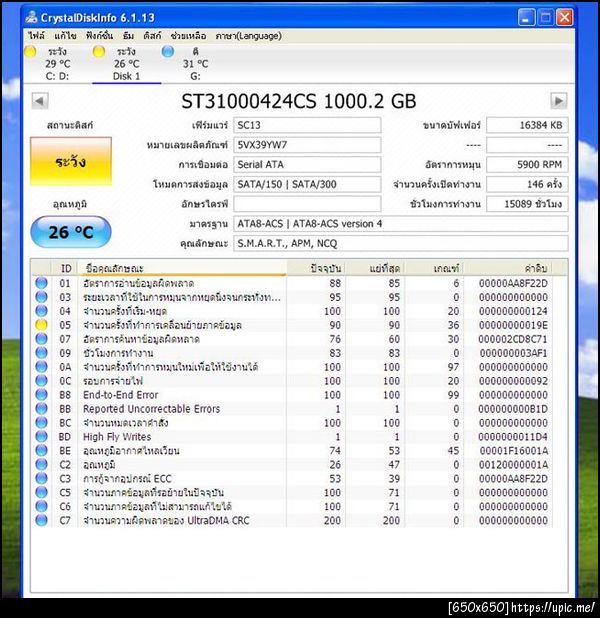Click the ST31000424CS 1000.2 GB model title

point(298,101)
